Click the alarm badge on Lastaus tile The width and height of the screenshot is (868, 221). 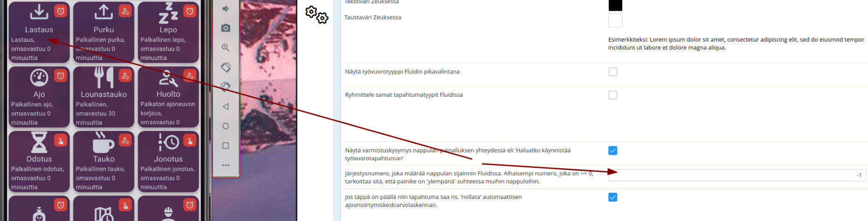click(61, 11)
